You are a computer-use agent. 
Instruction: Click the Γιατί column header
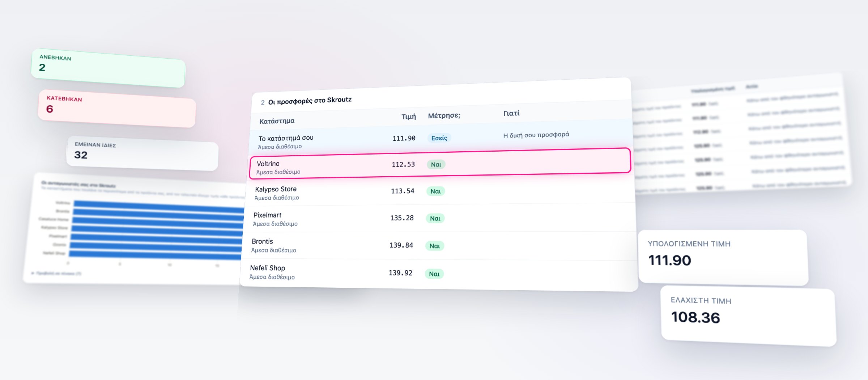tap(511, 113)
